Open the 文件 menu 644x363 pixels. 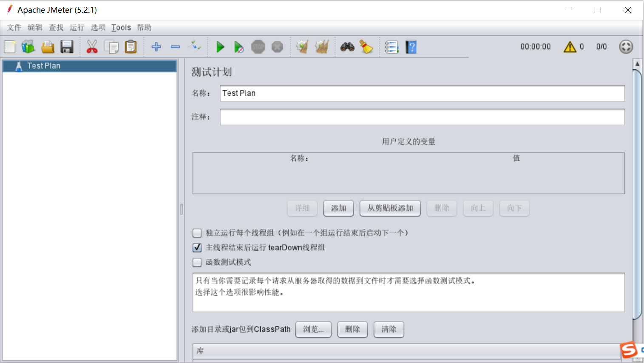click(14, 28)
